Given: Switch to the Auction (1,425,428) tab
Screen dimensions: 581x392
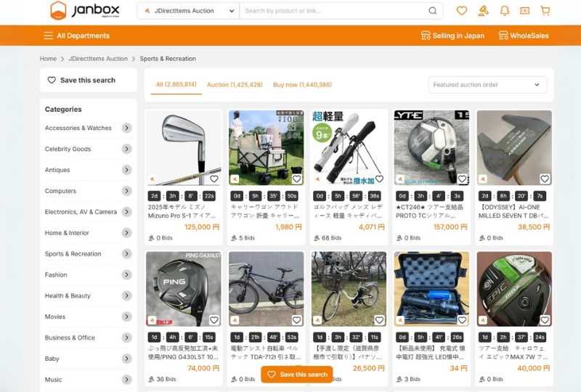Looking at the screenshot, I should (x=235, y=85).
